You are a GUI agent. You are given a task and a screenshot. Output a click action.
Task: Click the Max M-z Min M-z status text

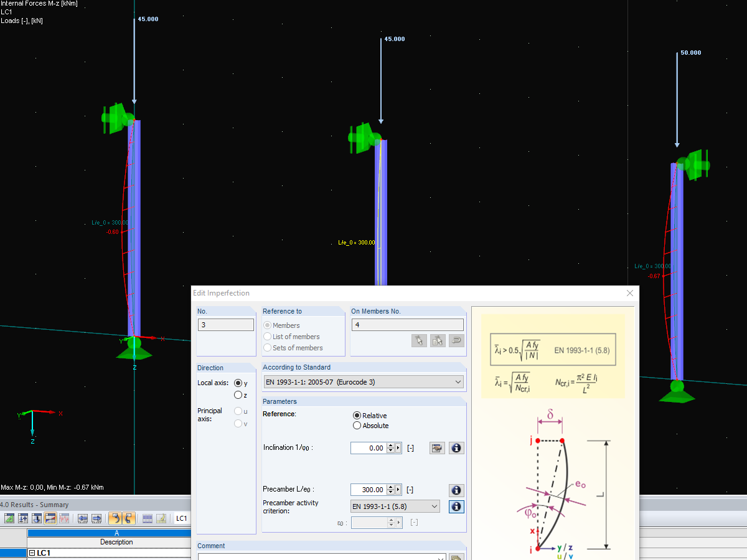(52, 487)
